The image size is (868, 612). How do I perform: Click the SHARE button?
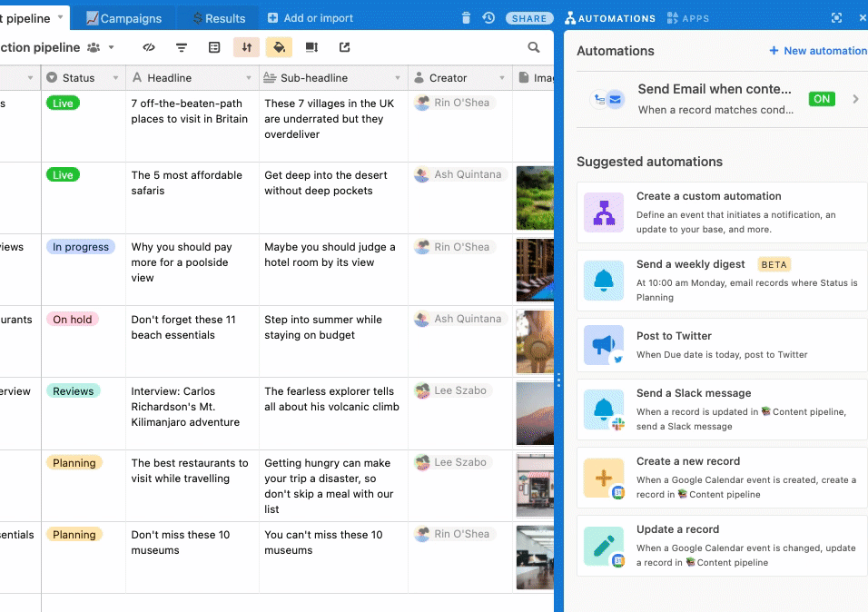529,18
